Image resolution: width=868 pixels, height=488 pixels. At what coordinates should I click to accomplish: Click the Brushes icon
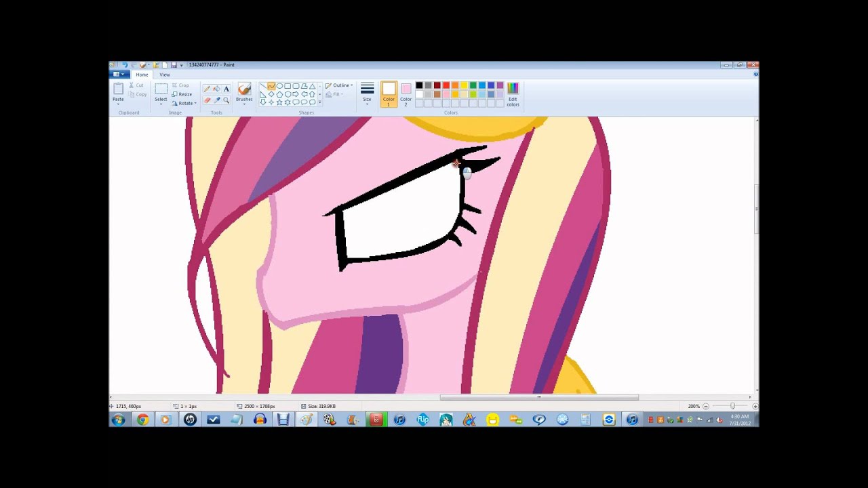(244, 88)
